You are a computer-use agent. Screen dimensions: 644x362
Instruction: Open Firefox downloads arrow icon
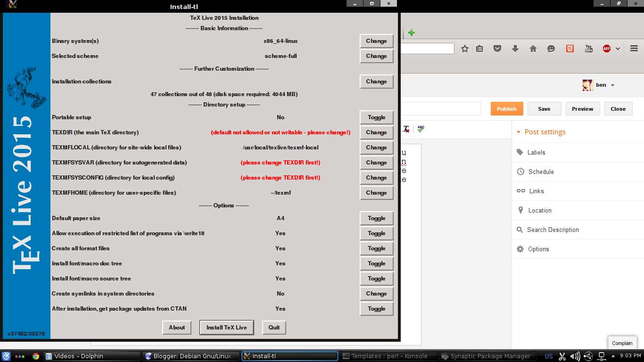coord(515,48)
